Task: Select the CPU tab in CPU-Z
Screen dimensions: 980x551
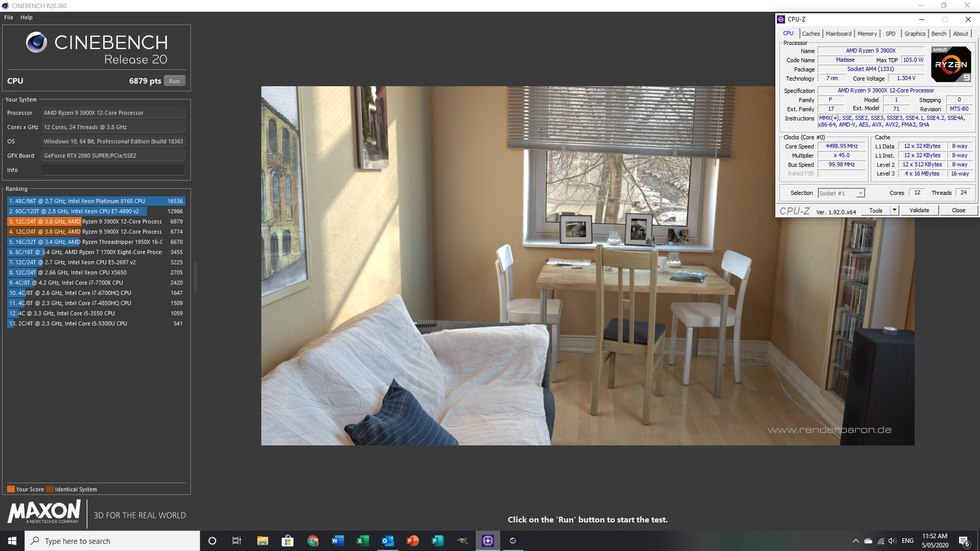Action: (x=788, y=34)
